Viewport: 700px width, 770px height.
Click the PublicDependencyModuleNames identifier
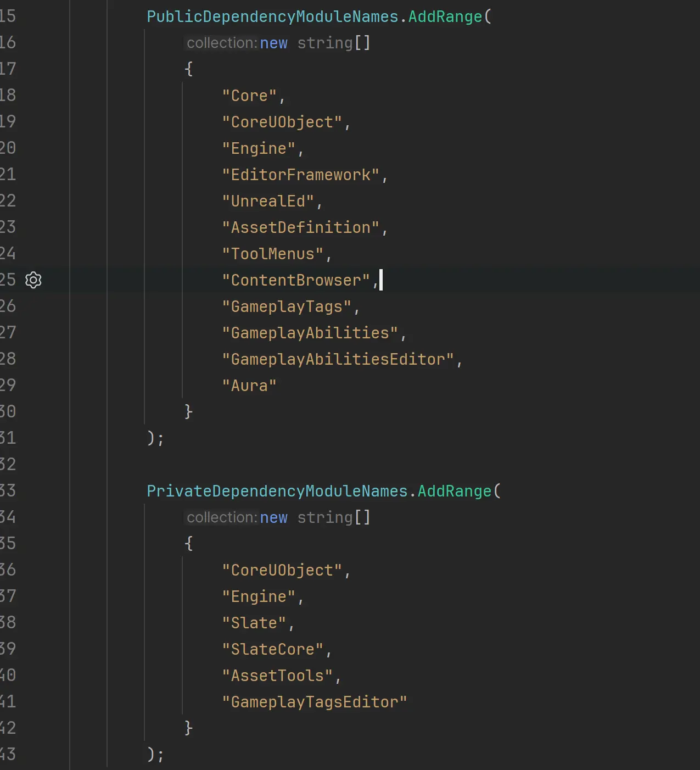(272, 16)
